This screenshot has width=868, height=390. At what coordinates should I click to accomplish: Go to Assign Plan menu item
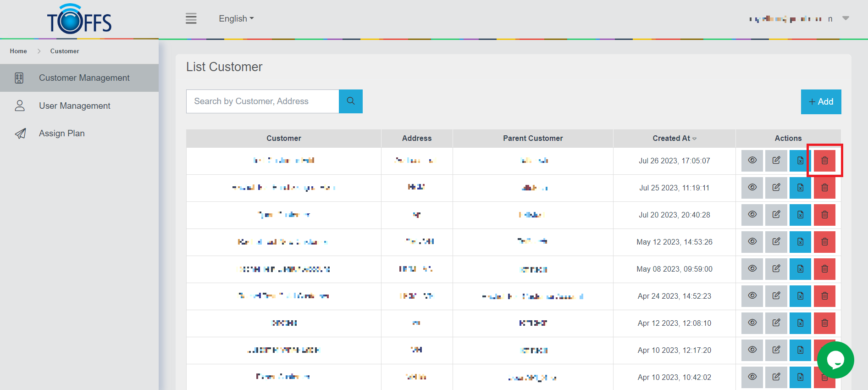[61, 134]
